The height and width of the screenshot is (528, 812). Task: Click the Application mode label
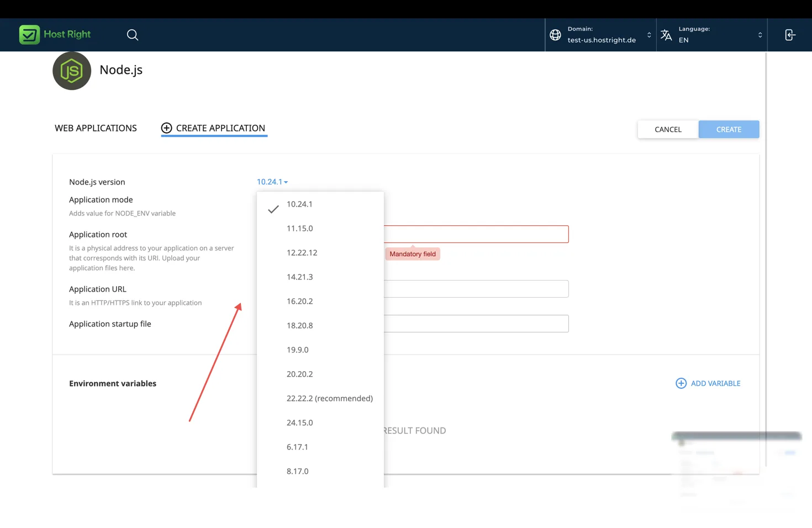[101, 199]
